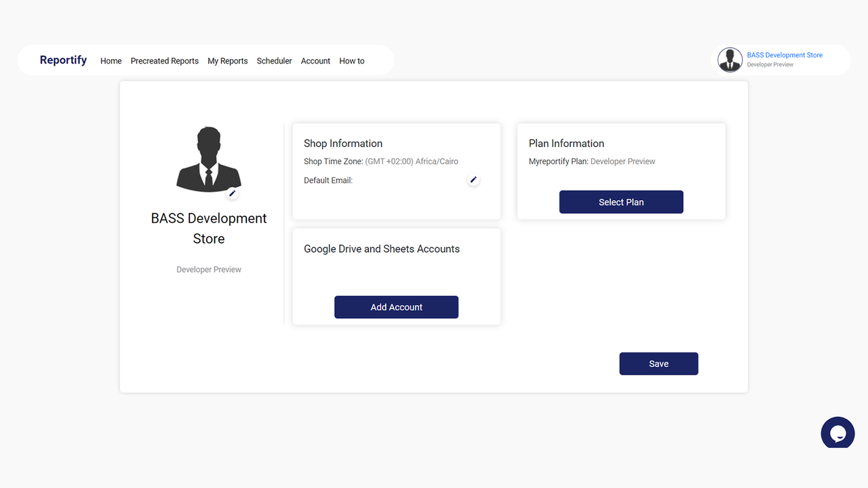Go to the Account page
This screenshot has width=868, height=488.
pos(315,61)
